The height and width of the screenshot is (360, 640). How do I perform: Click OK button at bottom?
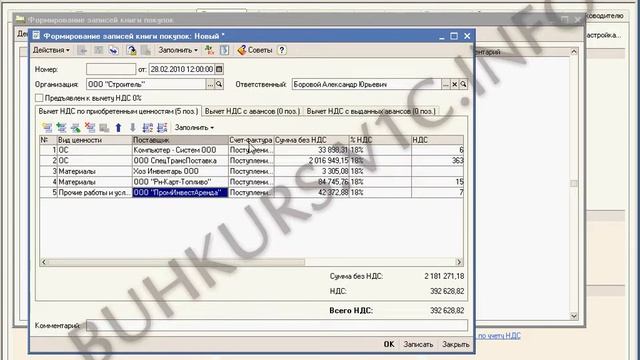[389, 344]
